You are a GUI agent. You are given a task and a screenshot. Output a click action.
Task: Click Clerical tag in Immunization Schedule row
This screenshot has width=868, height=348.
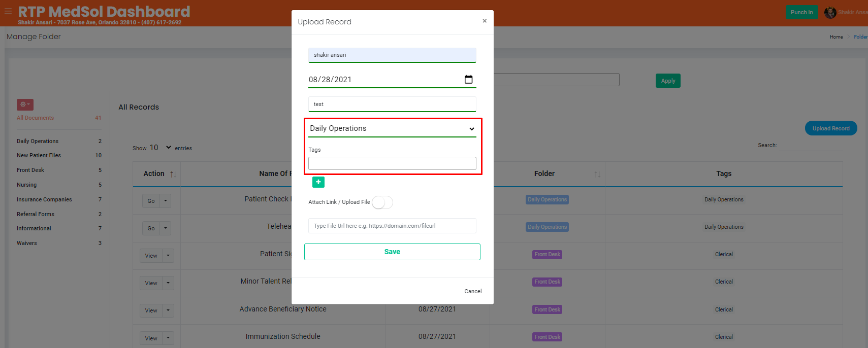pos(724,337)
